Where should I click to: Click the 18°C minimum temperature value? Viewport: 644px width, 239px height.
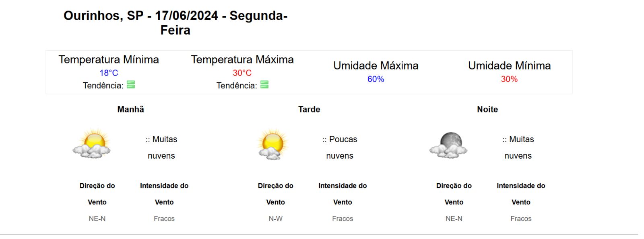109,73
